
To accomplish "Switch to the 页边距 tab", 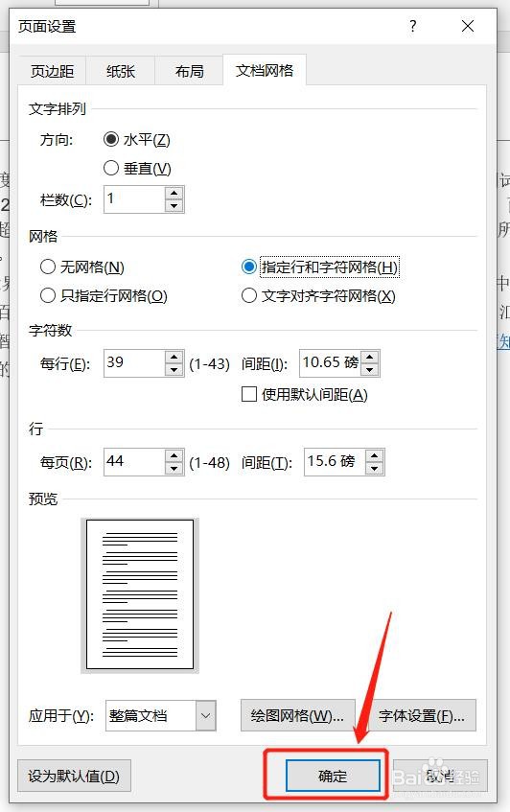I will tap(52, 71).
